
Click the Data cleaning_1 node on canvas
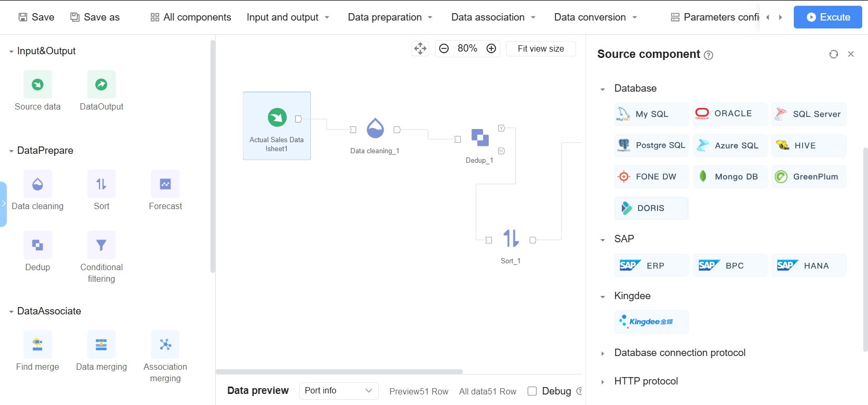point(375,129)
